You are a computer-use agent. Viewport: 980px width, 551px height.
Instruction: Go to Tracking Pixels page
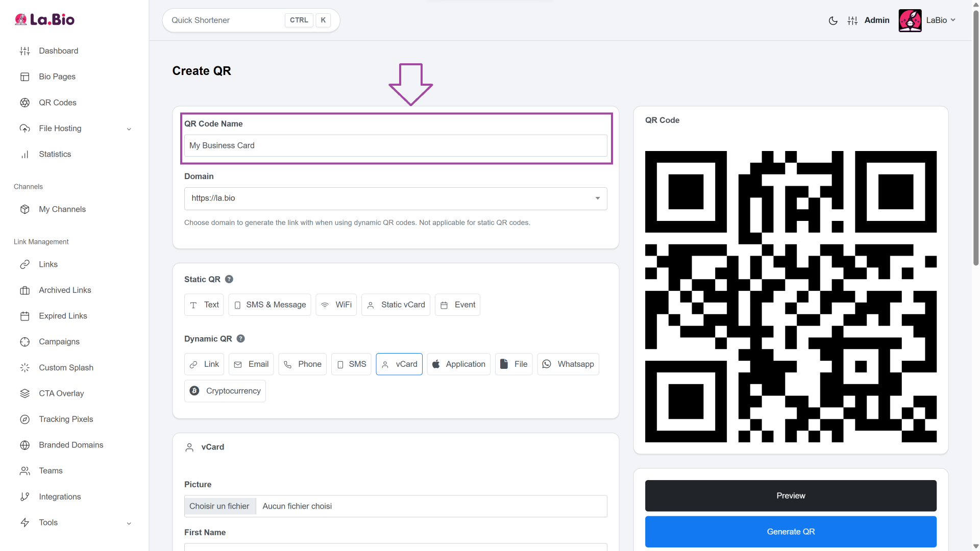coord(66,419)
